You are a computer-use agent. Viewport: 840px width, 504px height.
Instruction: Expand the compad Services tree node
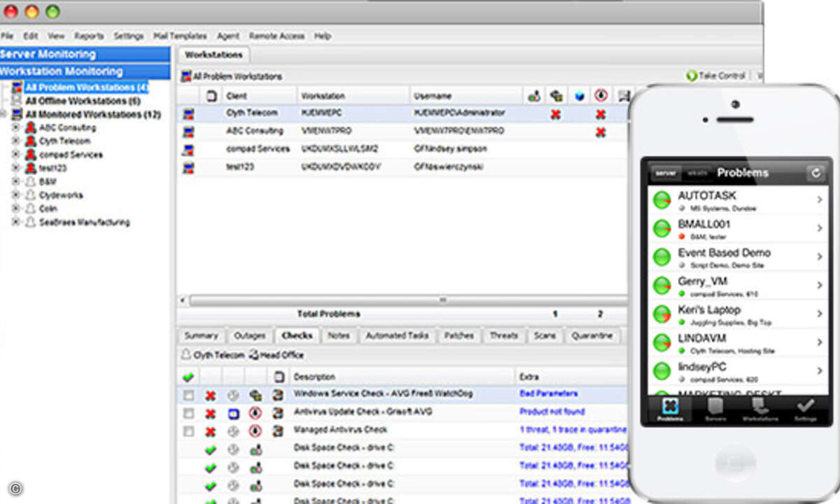coord(16,155)
